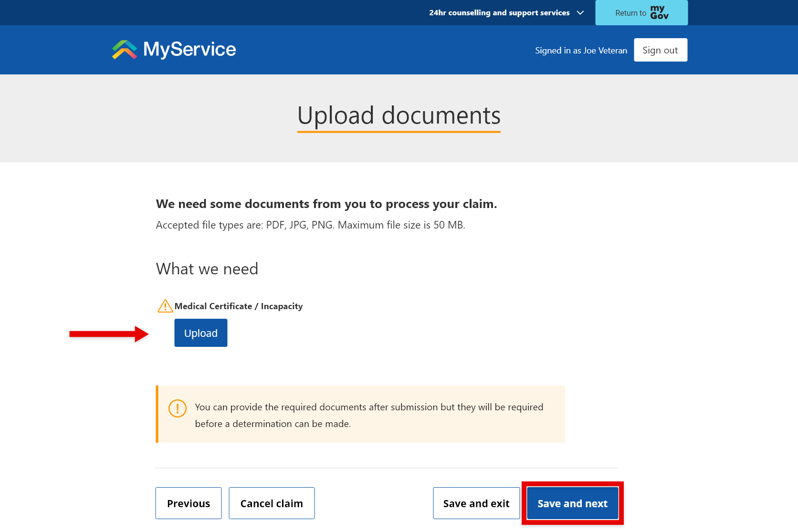Click Save and next
This screenshot has width=798, height=532.
[x=573, y=503]
